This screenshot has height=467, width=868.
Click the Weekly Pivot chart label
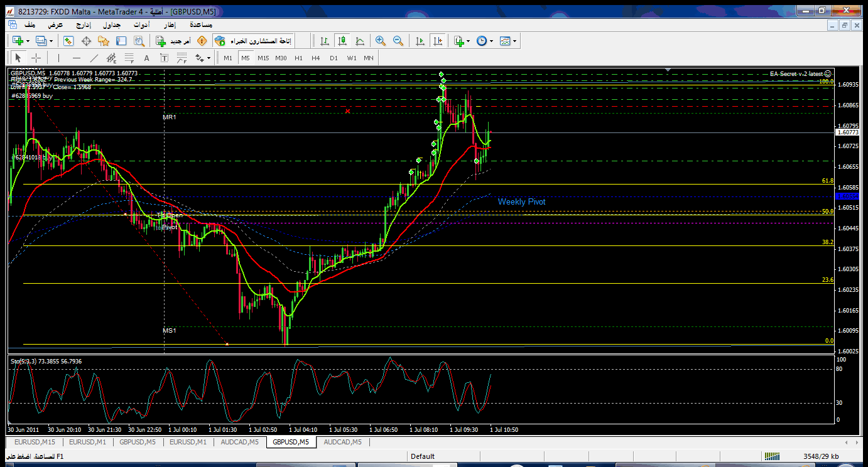tap(521, 201)
